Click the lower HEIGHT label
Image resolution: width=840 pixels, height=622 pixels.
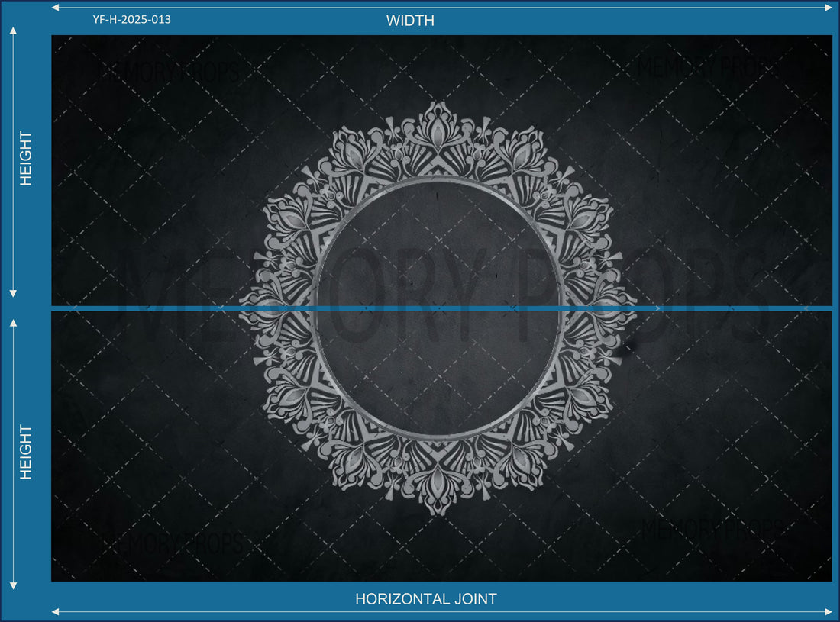pos(26,452)
